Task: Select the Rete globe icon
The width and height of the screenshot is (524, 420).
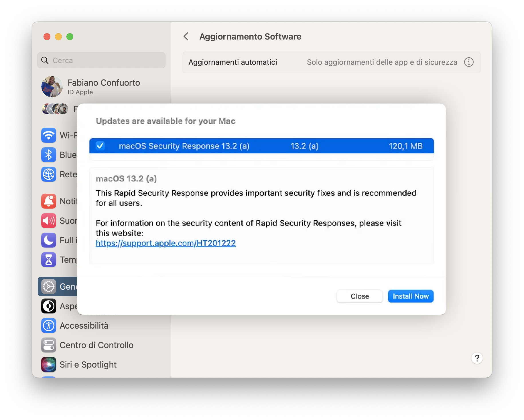Action: 48,174
